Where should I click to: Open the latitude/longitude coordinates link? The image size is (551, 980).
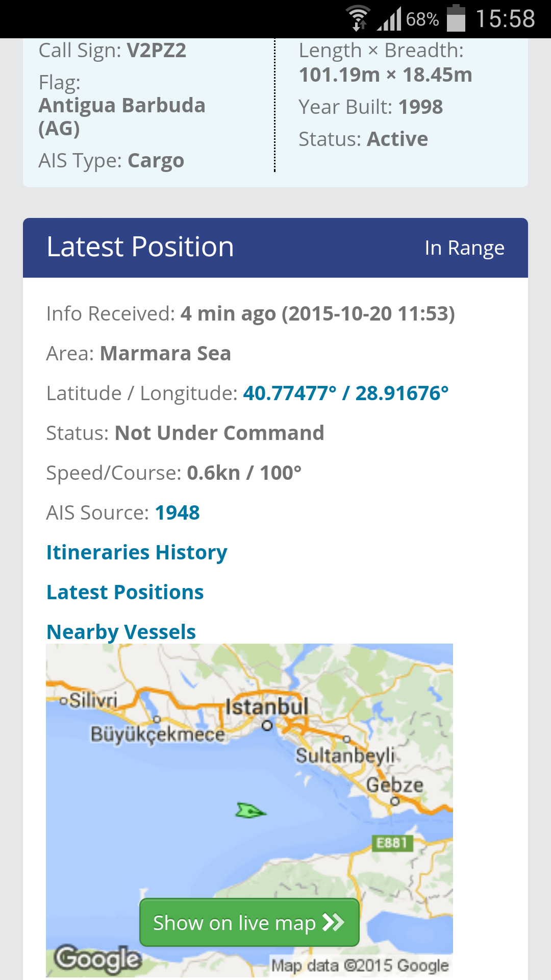(345, 393)
